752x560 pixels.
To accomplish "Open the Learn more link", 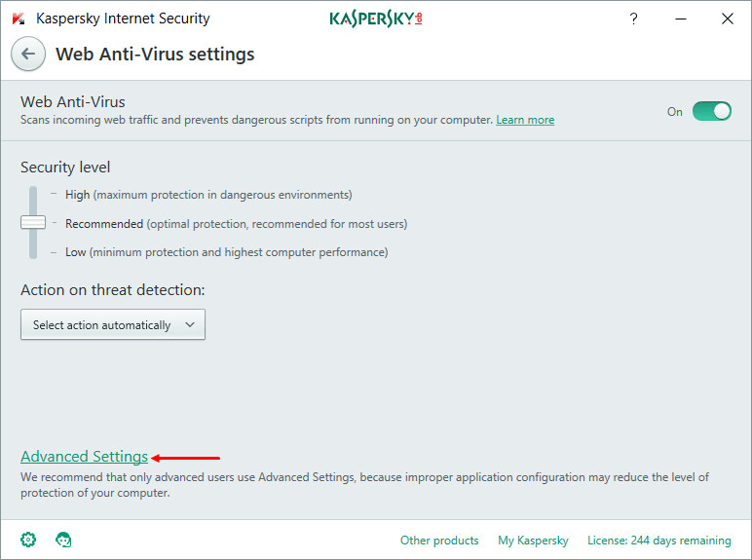I will (525, 120).
